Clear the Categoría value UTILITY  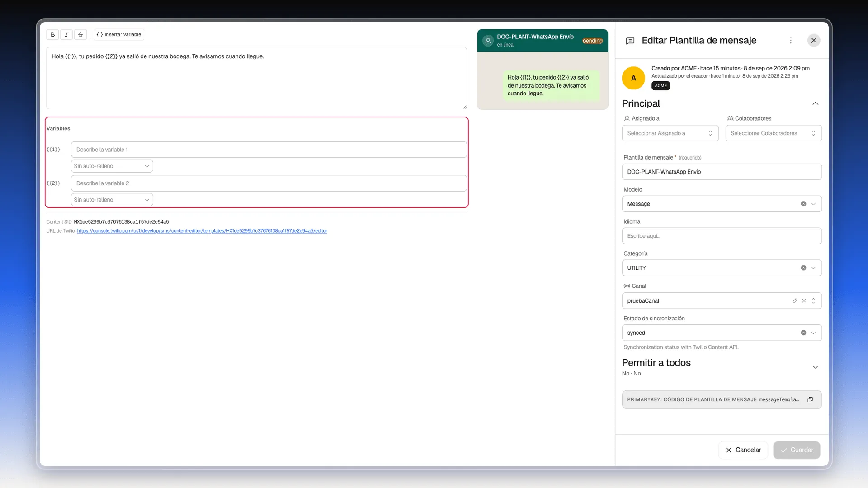[803, 268]
